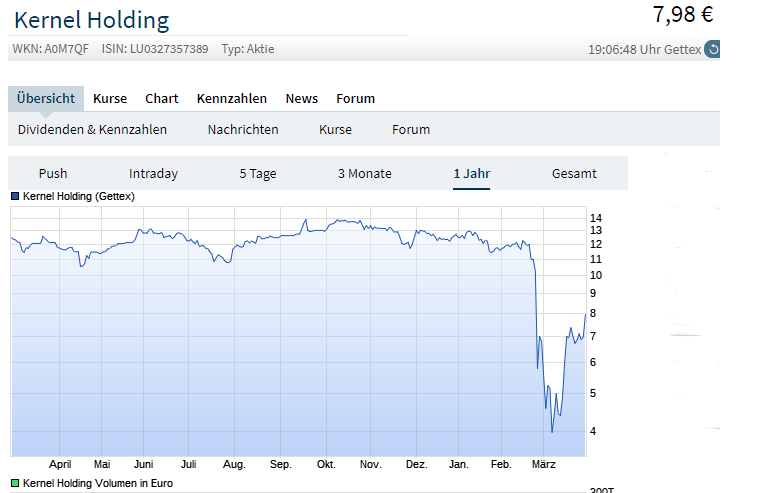The image size is (763, 493).
Task: Click the refresh quote icon beside Gettex
Action: [712, 49]
